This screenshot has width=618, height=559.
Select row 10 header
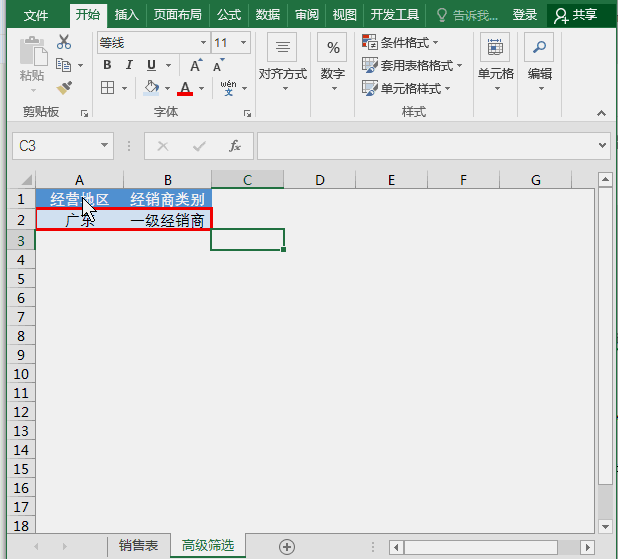click(x=21, y=374)
